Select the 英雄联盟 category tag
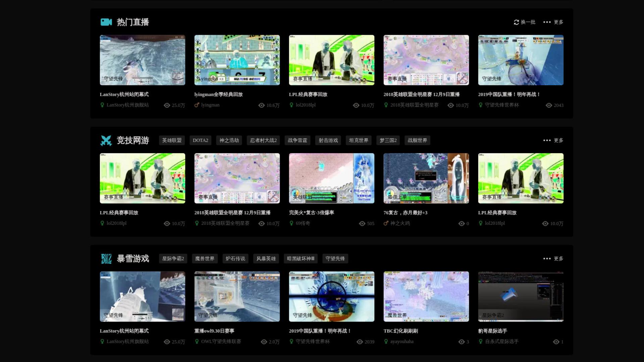 (x=172, y=140)
